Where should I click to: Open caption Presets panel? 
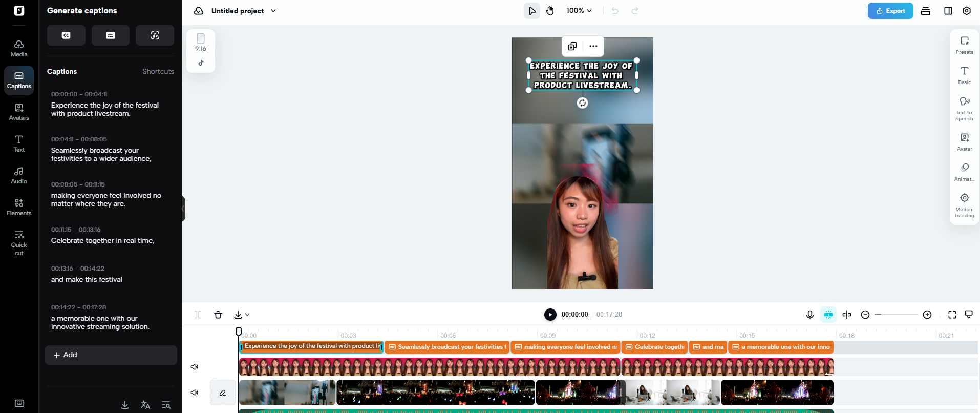click(x=965, y=45)
